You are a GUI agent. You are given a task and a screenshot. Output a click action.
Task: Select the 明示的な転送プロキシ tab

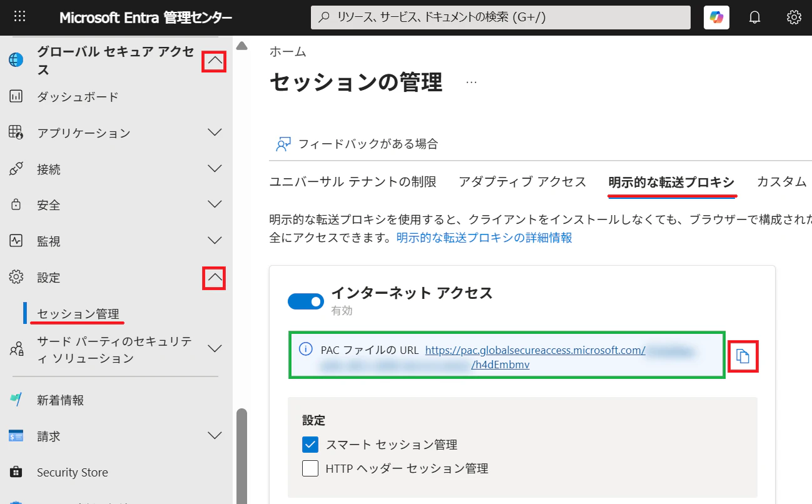671,182
